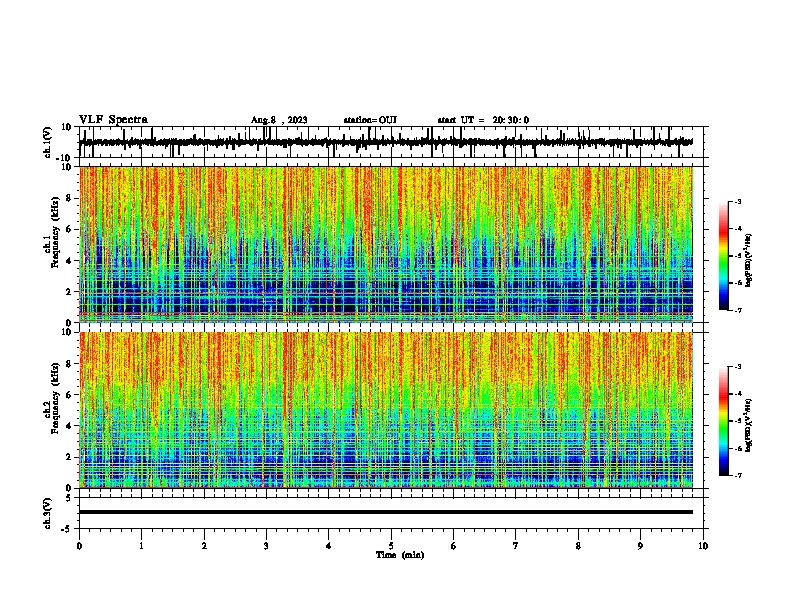Click the "-10" tick on ch.1(V) axis

tap(65, 158)
